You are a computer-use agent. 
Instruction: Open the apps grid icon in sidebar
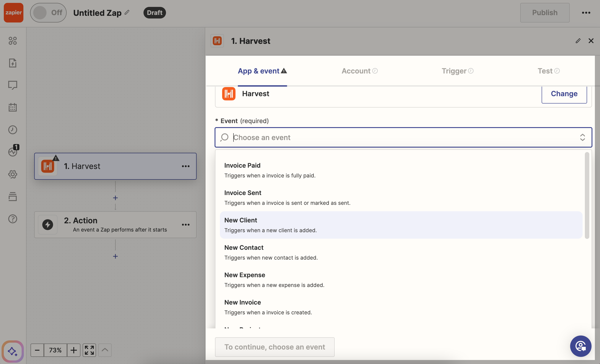click(13, 41)
